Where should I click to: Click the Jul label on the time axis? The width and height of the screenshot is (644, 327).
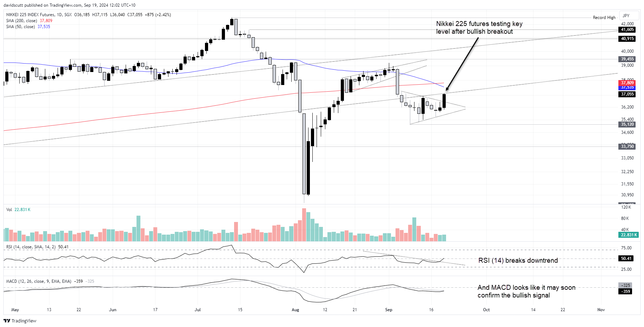tap(198, 310)
